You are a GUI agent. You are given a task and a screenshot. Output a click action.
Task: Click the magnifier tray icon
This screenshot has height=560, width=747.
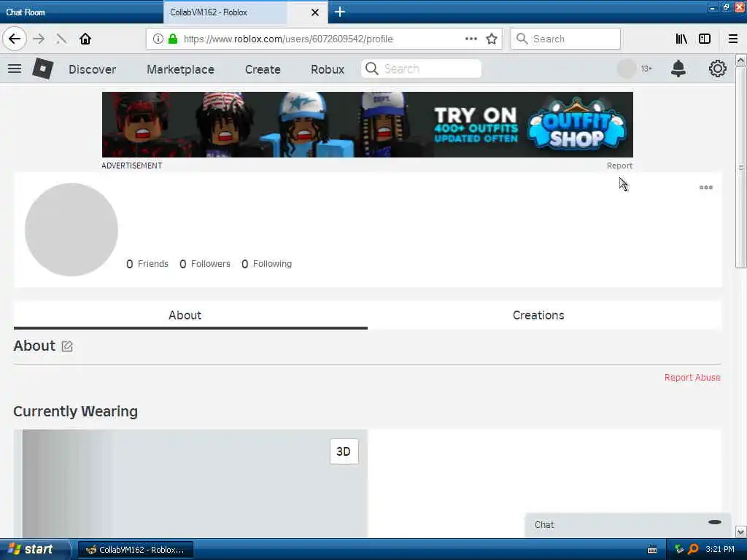(693, 549)
